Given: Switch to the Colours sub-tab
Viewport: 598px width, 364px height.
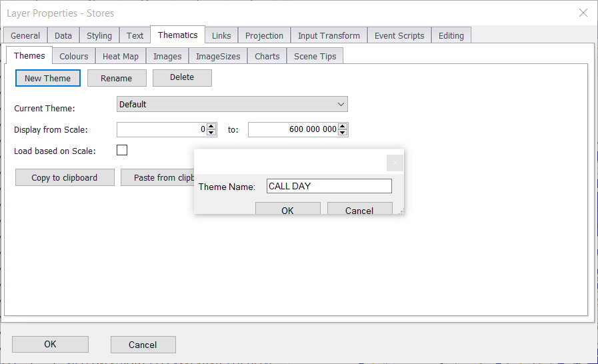Looking at the screenshot, I should pyautogui.click(x=74, y=56).
